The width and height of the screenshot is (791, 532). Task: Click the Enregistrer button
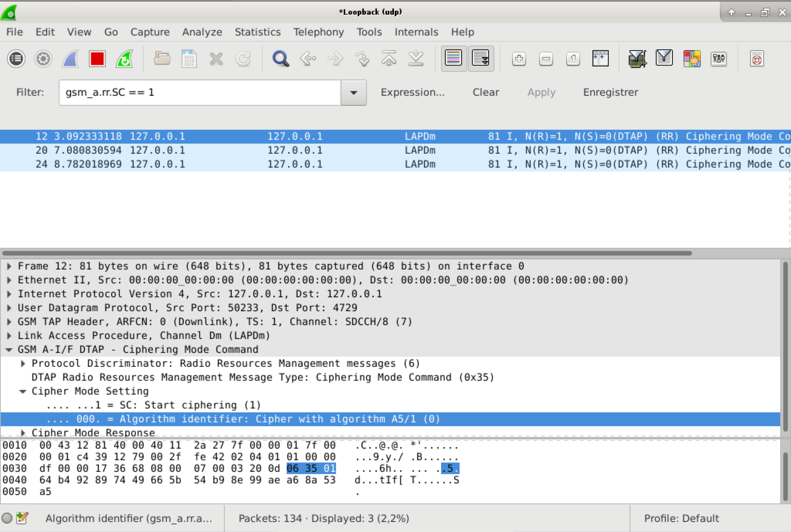pos(611,92)
